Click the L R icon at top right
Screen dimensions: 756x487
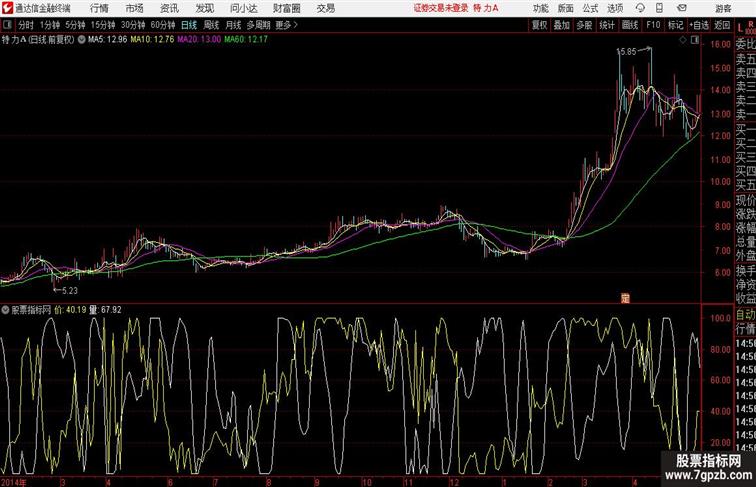[746, 27]
